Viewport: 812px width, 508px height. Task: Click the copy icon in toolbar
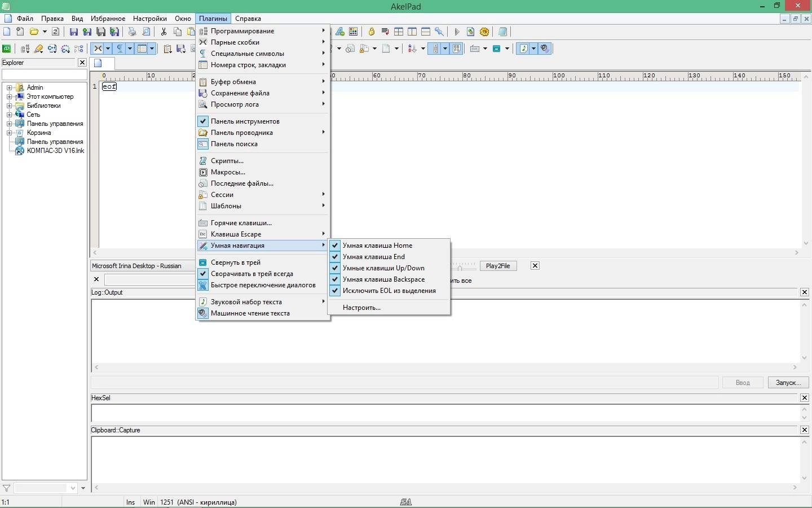click(x=178, y=32)
